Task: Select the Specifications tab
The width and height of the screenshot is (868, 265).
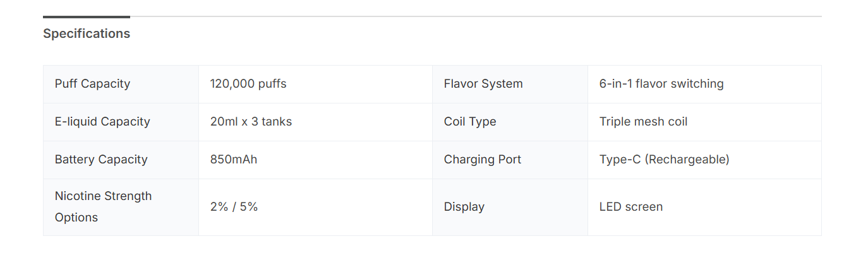Action: click(87, 34)
